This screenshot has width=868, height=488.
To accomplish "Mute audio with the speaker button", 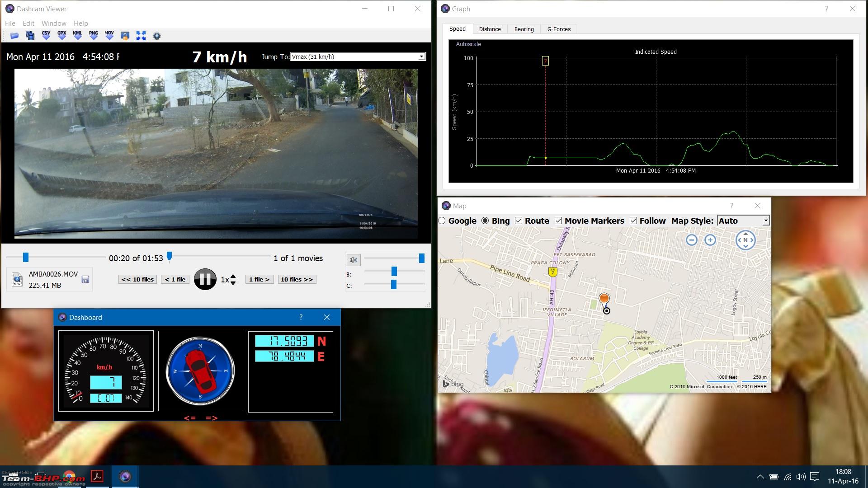I will 353,259.
